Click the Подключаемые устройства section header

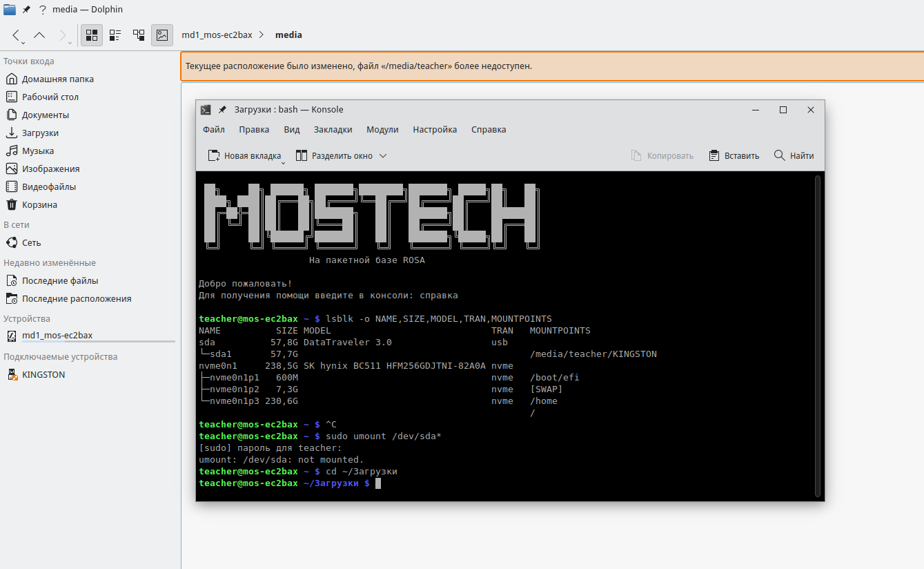[60, 357]
